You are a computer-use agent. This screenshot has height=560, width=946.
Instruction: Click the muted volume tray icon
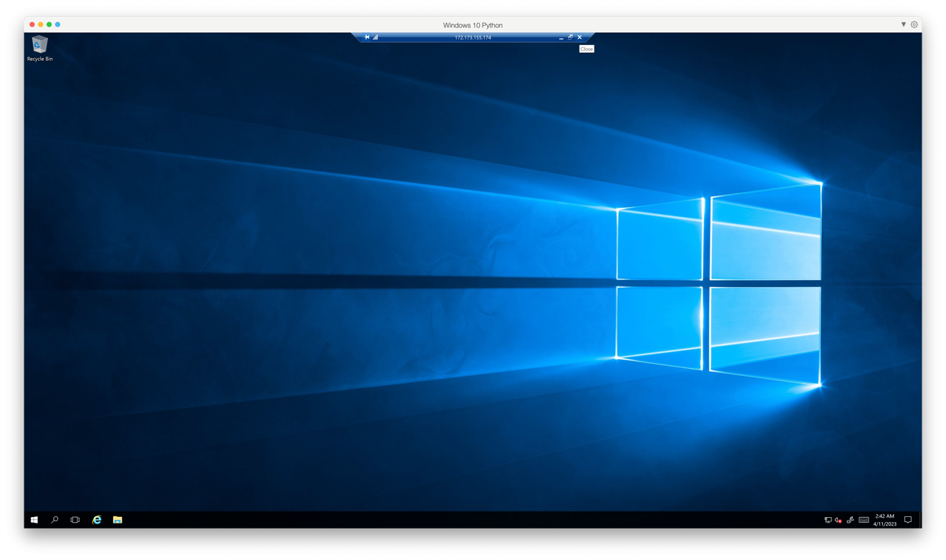[x=839, y=520]
